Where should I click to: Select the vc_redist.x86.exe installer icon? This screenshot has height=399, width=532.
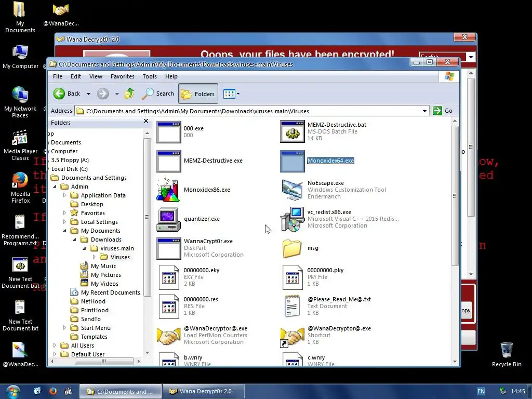click(292, 219)
